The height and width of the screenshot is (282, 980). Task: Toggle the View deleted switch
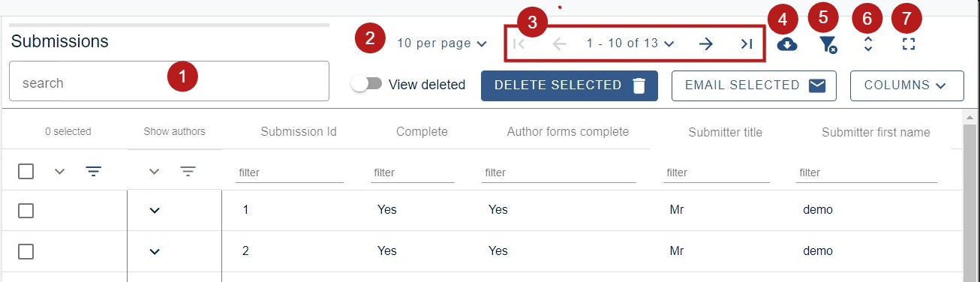pos(367,85)
